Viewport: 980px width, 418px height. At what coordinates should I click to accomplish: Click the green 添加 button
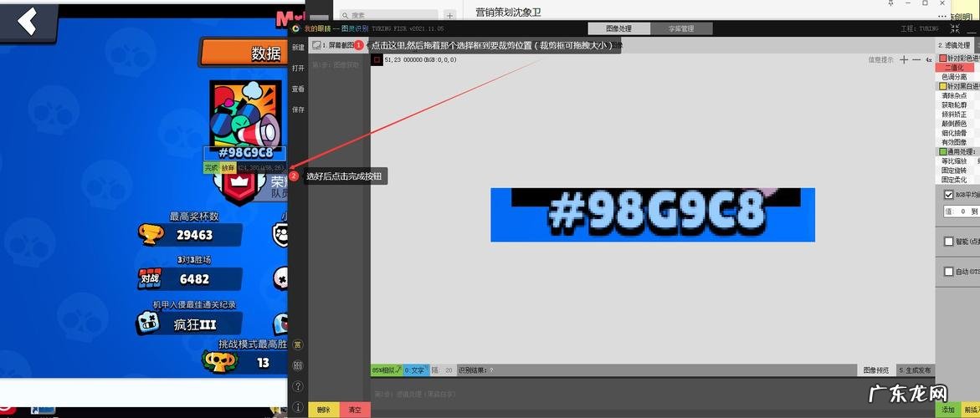tap(948, 410)
